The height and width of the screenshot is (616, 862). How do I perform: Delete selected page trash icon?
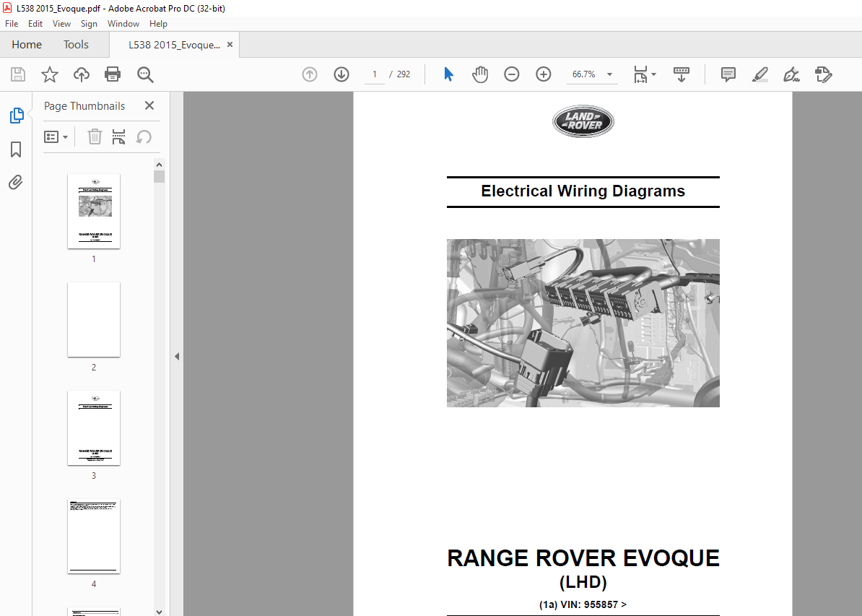click(x=95, y=136)
